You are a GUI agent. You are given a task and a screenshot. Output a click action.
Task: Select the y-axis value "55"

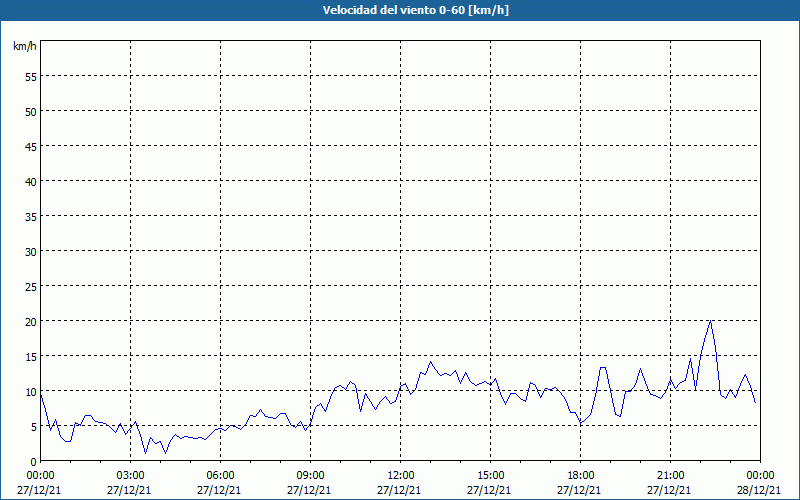(31, 77)
